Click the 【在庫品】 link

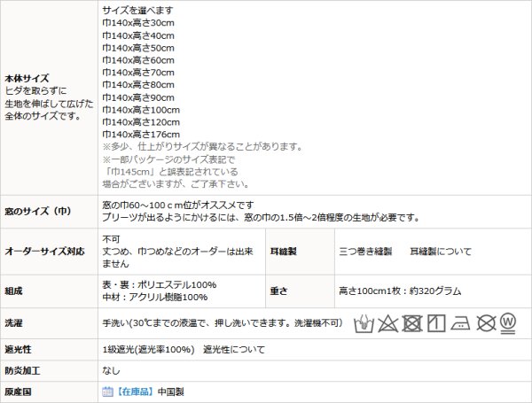pos(136,391)
